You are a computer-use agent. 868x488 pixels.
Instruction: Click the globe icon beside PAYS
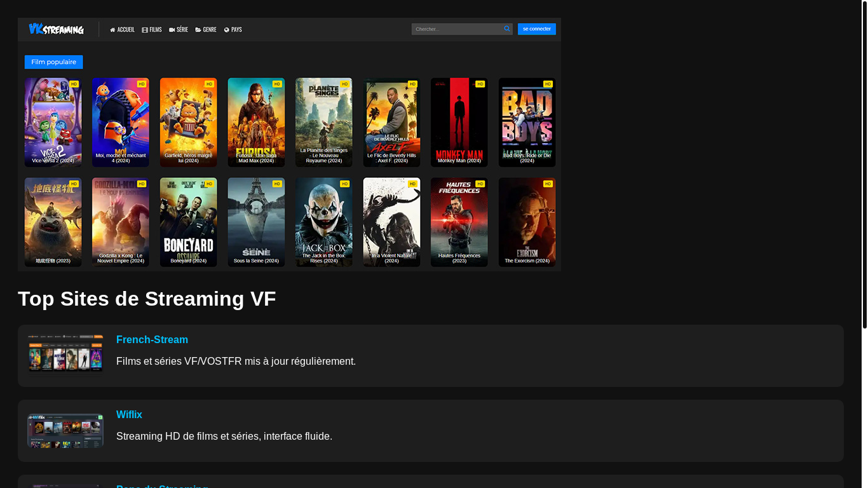226,30
